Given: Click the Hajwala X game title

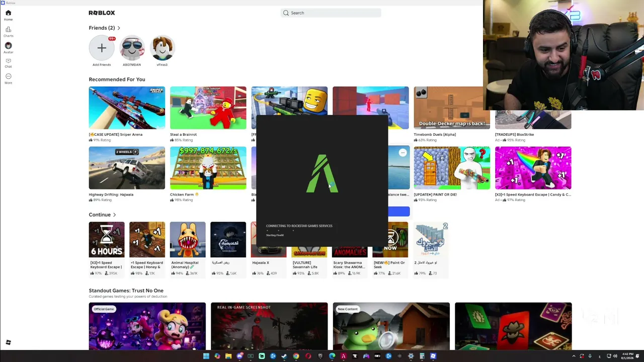Looking at the screenshot, I should [x=261, y=262].
